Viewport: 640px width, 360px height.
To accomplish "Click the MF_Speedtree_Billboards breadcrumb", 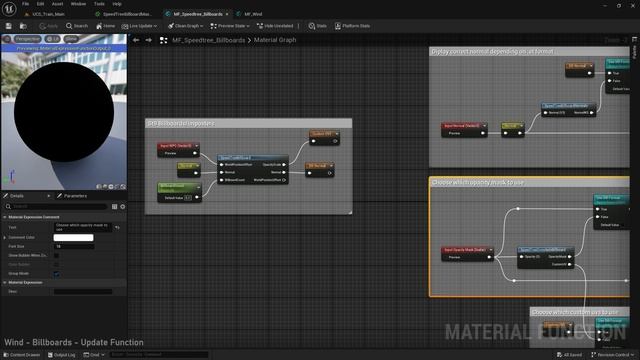I will click(x=209, y=40).
